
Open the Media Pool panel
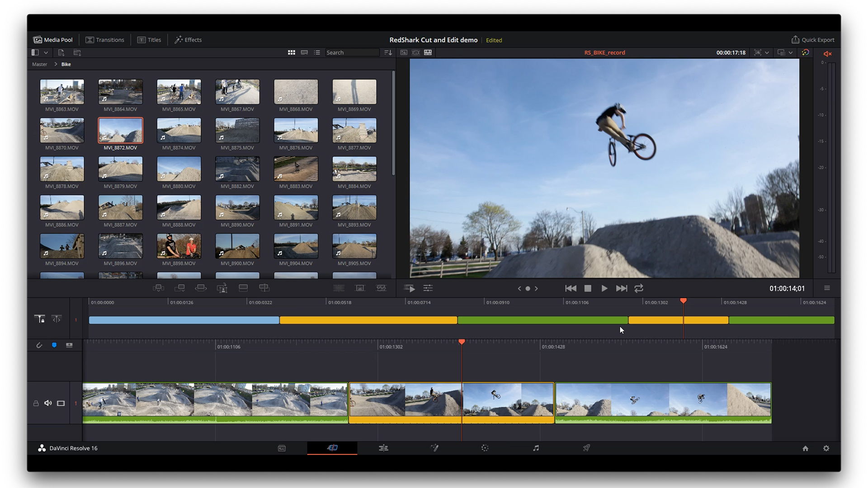(x=53, y=40)
